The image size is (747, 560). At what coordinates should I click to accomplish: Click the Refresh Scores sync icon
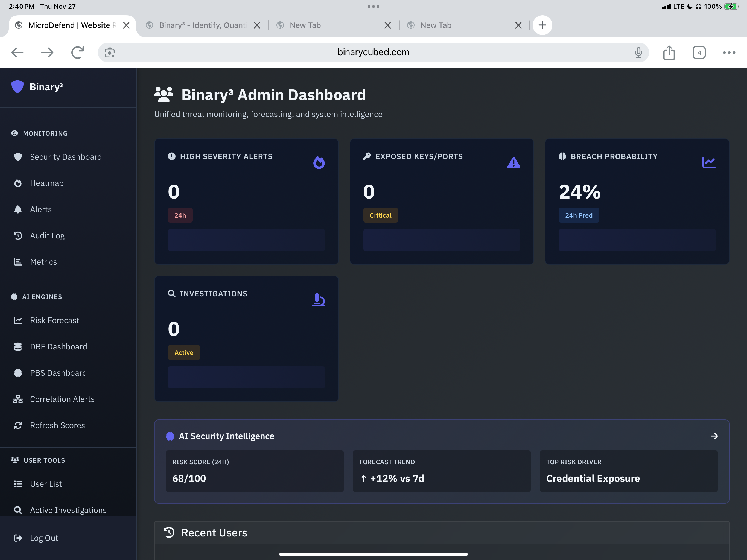[x=18, y=425]
